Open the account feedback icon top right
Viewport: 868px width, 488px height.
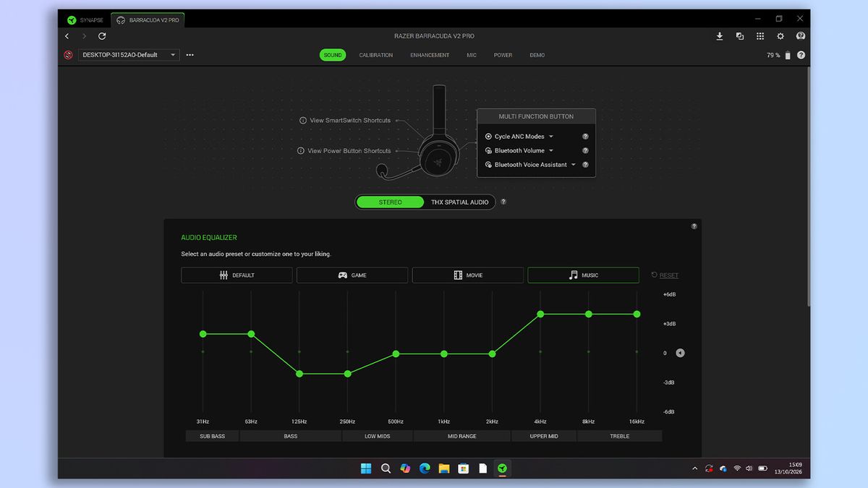801,36
